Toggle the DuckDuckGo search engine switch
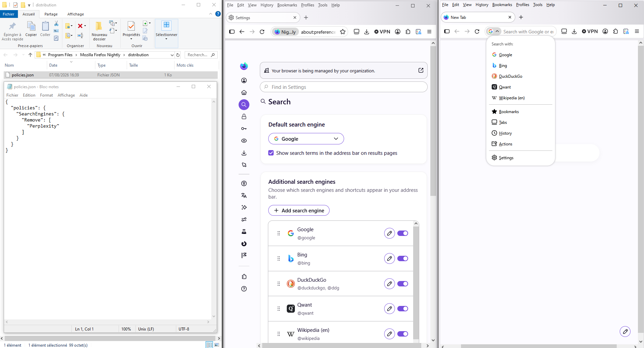This screenshot has height=348, width=644. click(403, 284)
